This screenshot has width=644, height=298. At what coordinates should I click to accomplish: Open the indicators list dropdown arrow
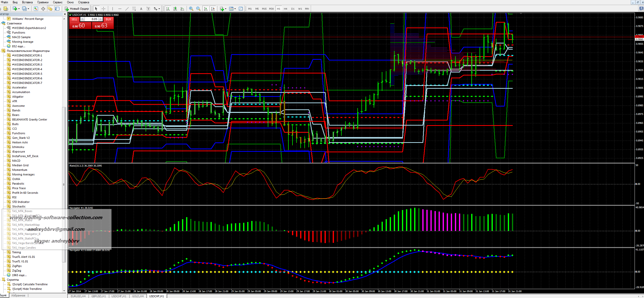[x=226, y=9]
